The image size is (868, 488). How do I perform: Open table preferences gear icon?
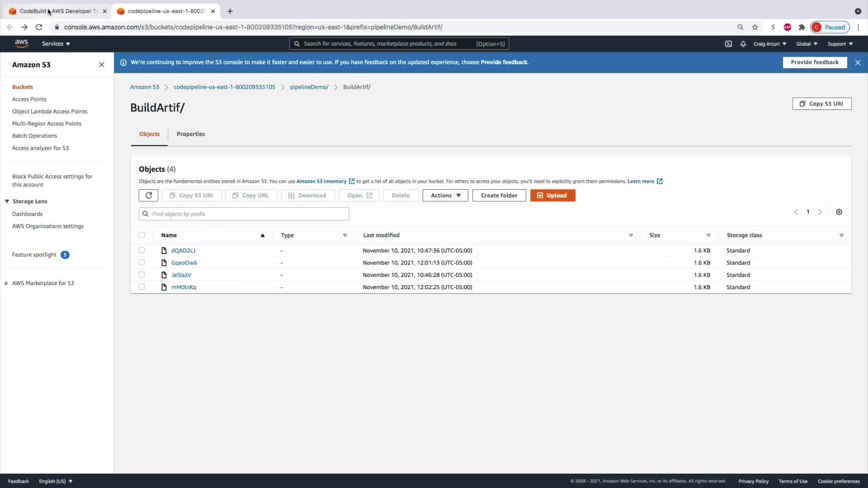839,212
